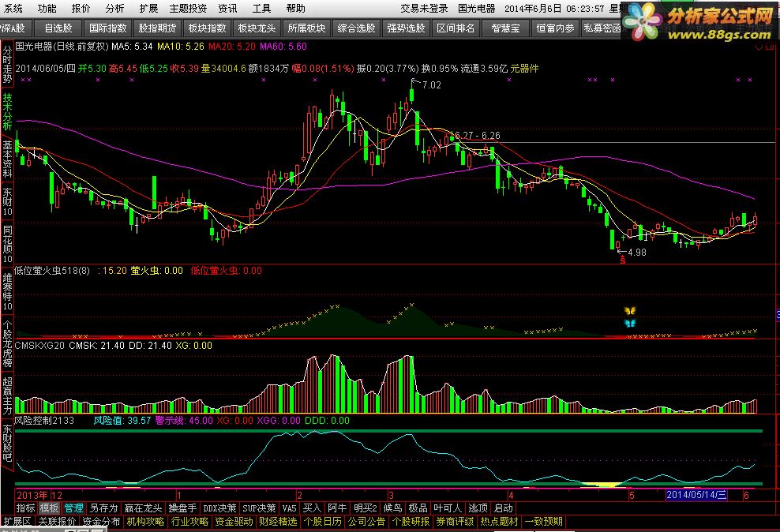Open the 资金驱动 tab

point(234,522)
